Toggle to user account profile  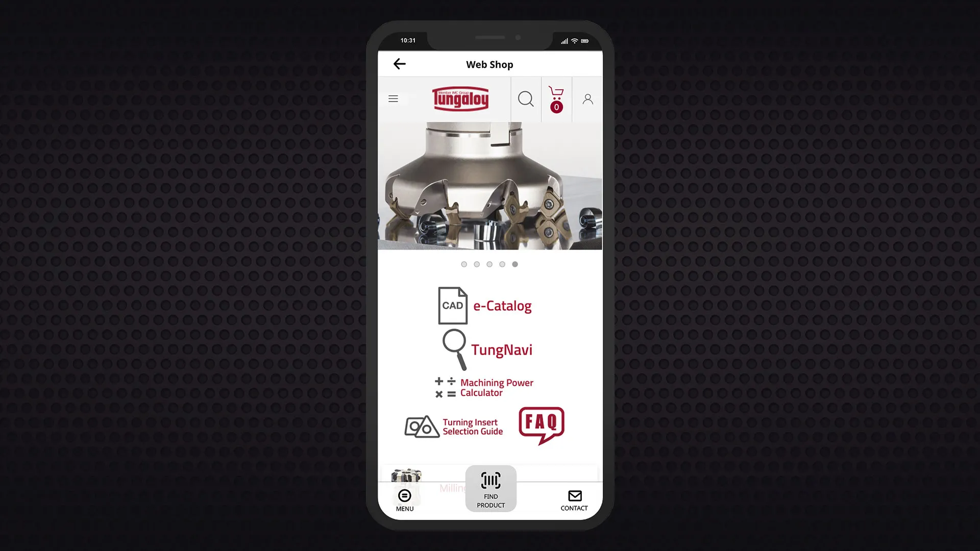point(586,99)
